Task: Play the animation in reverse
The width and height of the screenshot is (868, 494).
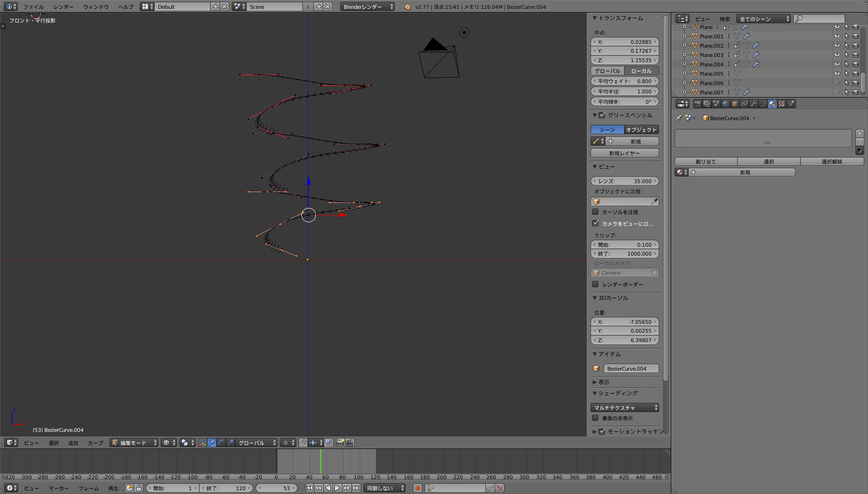Action: point(328,488)
